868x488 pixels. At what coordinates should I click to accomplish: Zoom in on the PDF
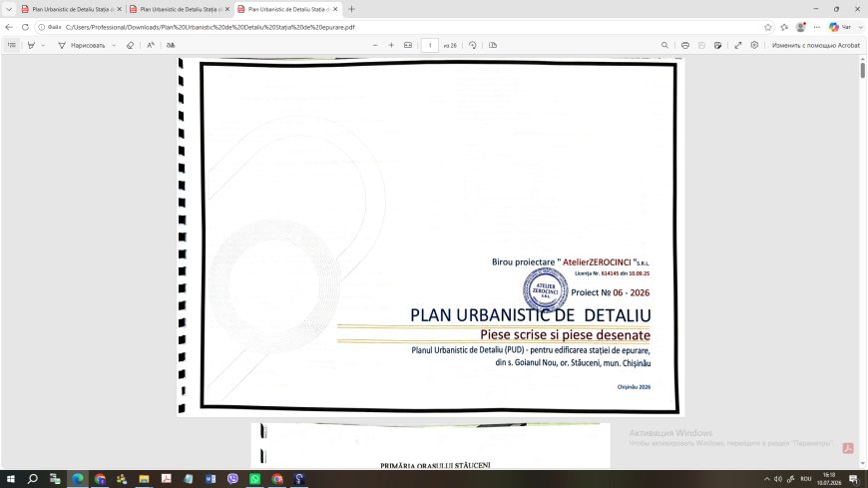click(x=391, y=46)
